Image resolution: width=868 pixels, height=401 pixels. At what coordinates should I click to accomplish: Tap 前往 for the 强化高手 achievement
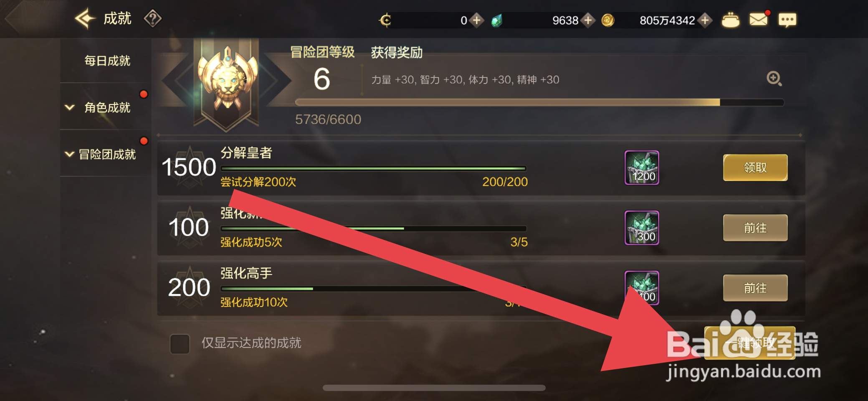[x=755, y=288]
